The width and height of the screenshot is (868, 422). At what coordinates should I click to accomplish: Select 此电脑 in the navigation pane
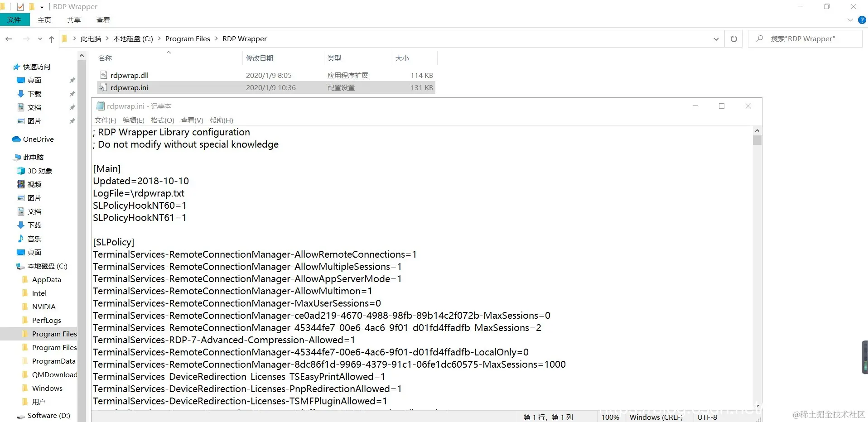(x=33, y=158)
